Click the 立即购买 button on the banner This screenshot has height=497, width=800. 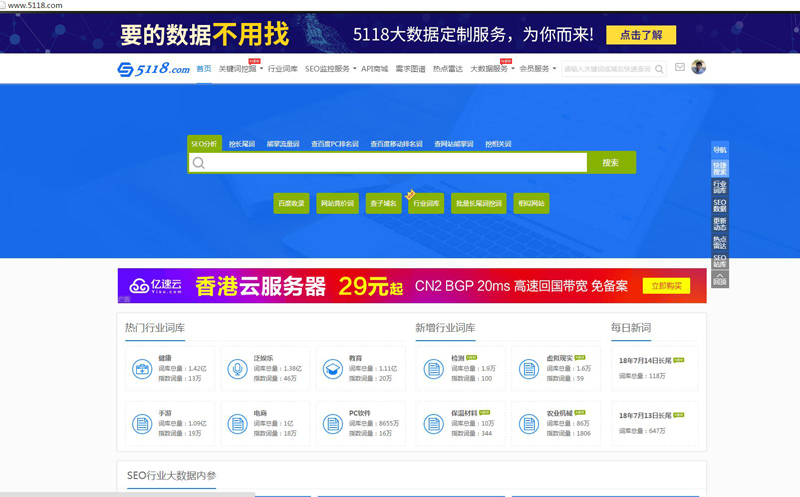point(666,286)
